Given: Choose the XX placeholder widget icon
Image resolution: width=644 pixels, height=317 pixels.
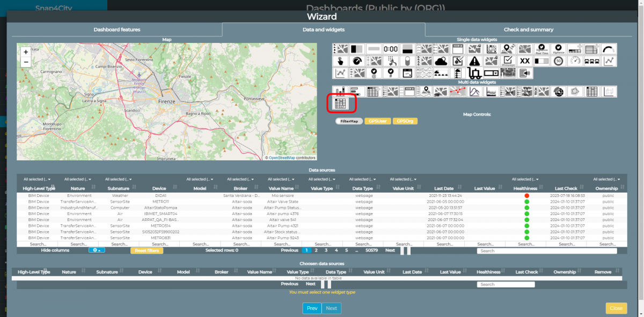Looking at the screenshot, I should pos(524,62).
